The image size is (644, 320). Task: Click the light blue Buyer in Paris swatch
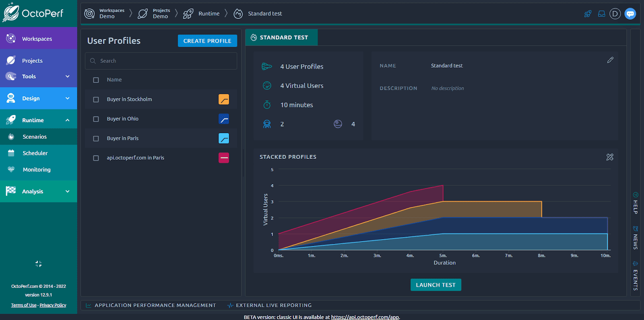[224, 138]
